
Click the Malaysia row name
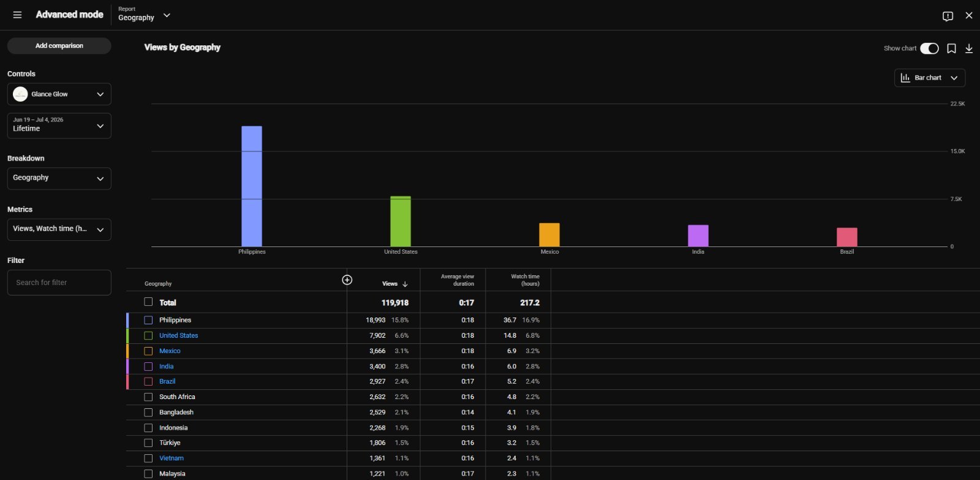pyautogui.click(x=172, y=473)
